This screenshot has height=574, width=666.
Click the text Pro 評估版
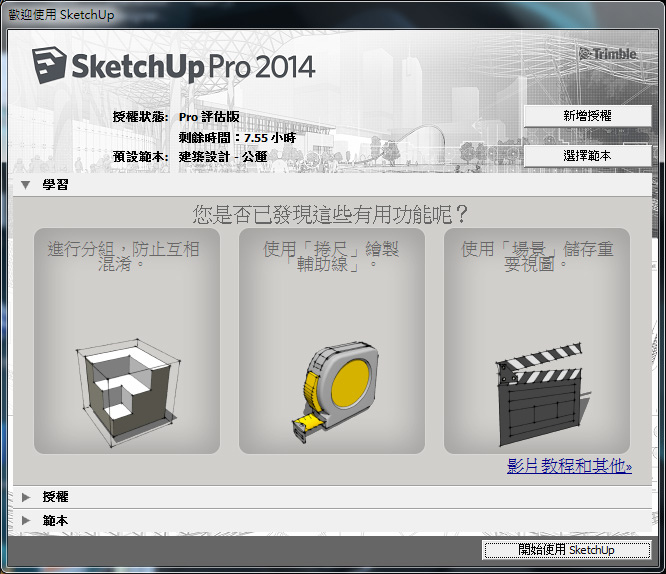tap(209, 117)
